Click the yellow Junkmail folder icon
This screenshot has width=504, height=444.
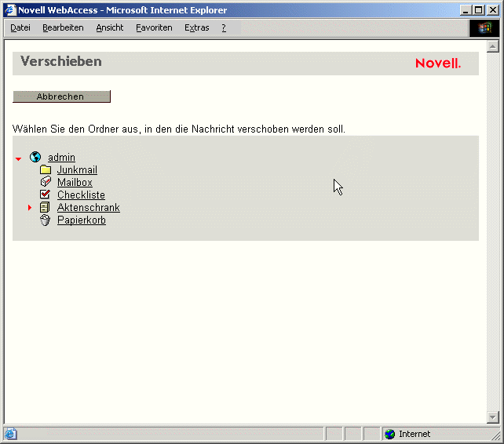coord(46,169)
